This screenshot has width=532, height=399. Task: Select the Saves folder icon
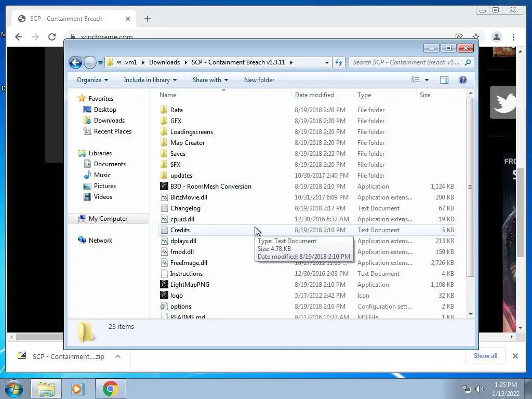[x=164, y=154]
